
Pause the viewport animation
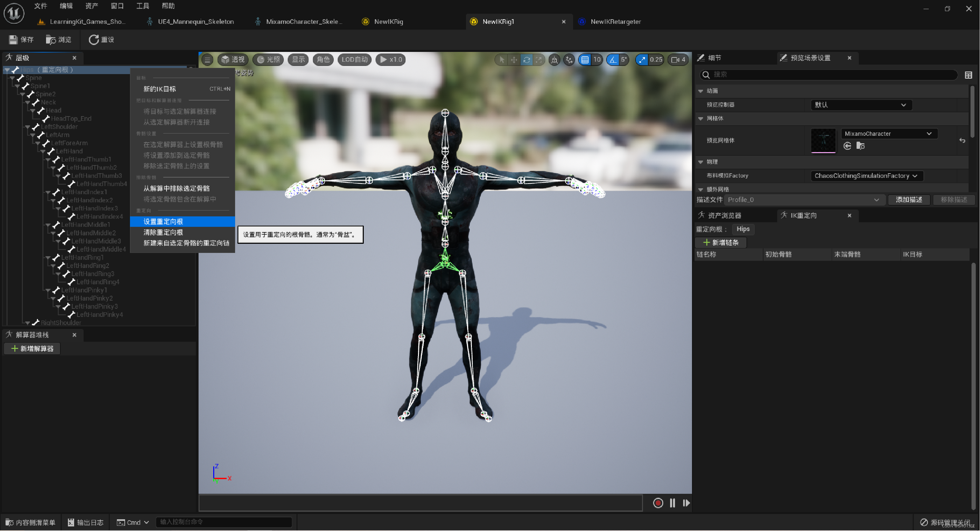click(x=672, y=503)
